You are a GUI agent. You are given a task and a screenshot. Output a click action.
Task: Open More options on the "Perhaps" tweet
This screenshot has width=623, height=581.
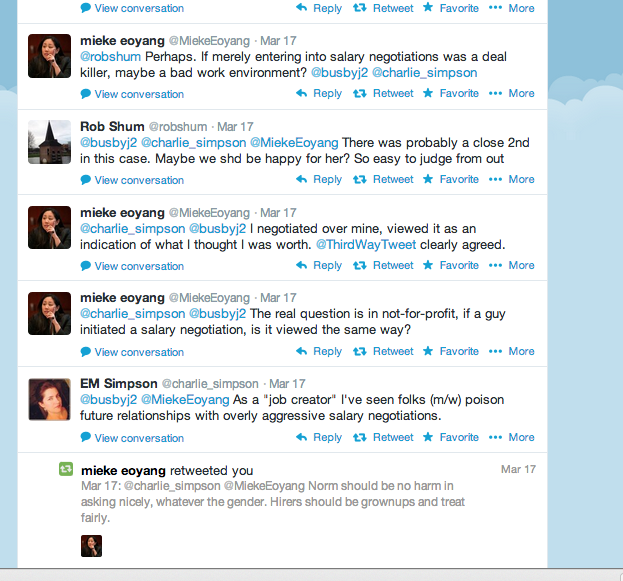[x=511, y=93]
